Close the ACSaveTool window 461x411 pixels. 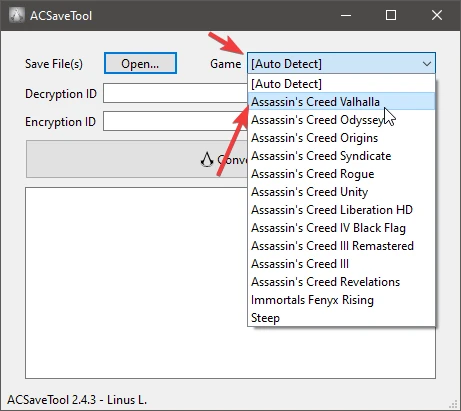pyautogui.click(x=437, y=15)
